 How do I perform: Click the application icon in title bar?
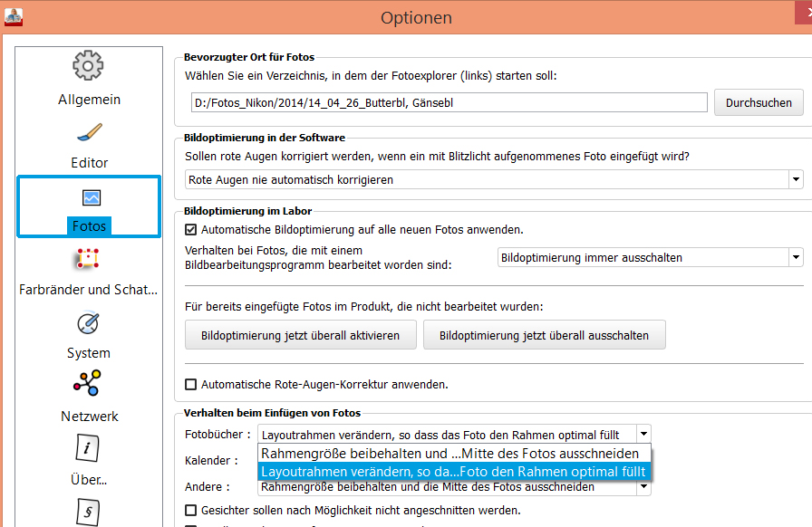14,15
